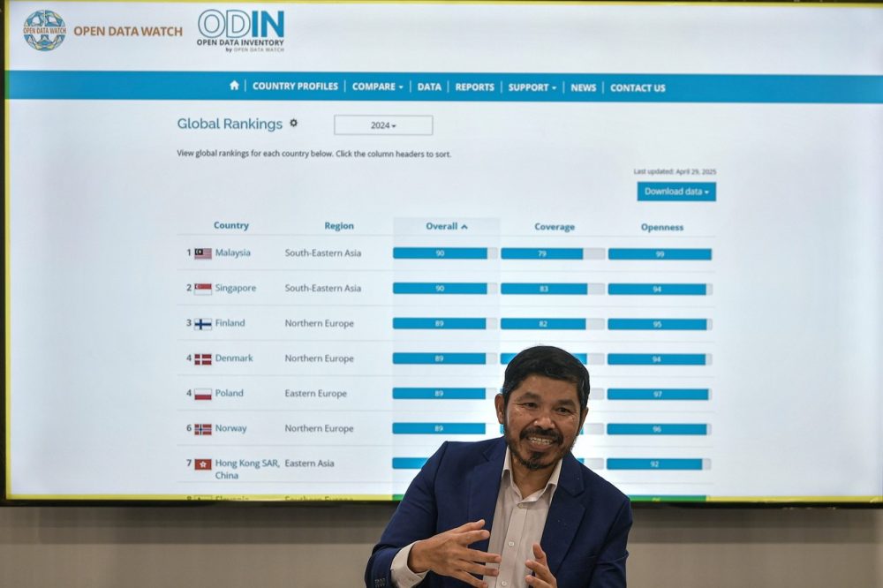The width and height of the screenshot is (883, 588).
Task: Open the Denmark country link
Action: coord(234,358)
